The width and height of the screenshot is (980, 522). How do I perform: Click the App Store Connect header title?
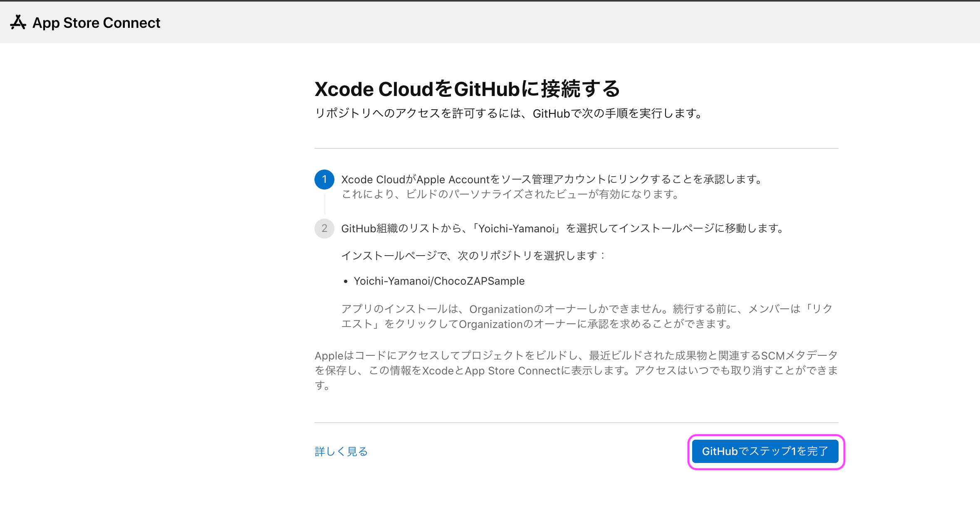96,23
